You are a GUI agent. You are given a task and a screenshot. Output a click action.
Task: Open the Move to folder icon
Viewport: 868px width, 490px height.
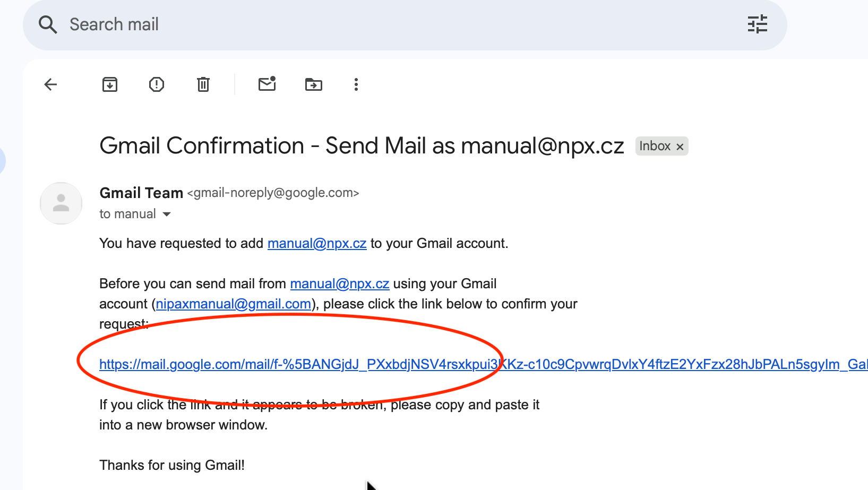(x=314, y=84)
